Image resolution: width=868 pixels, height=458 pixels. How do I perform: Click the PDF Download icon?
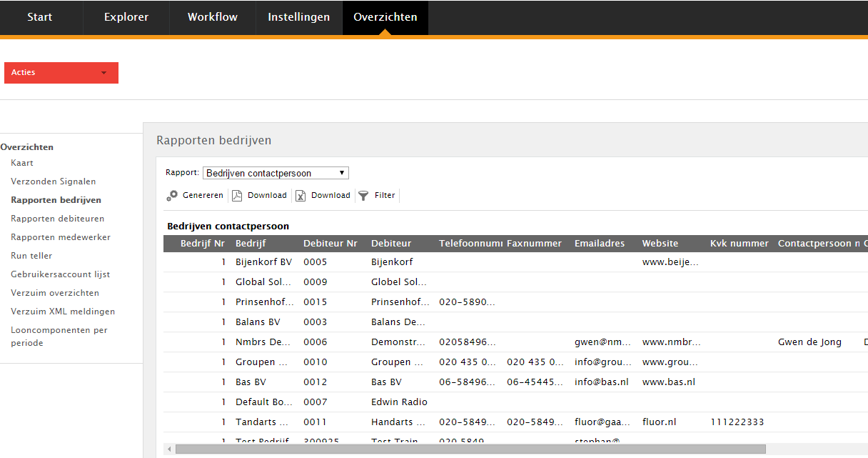pyautogui.click(x=237, y=195)
